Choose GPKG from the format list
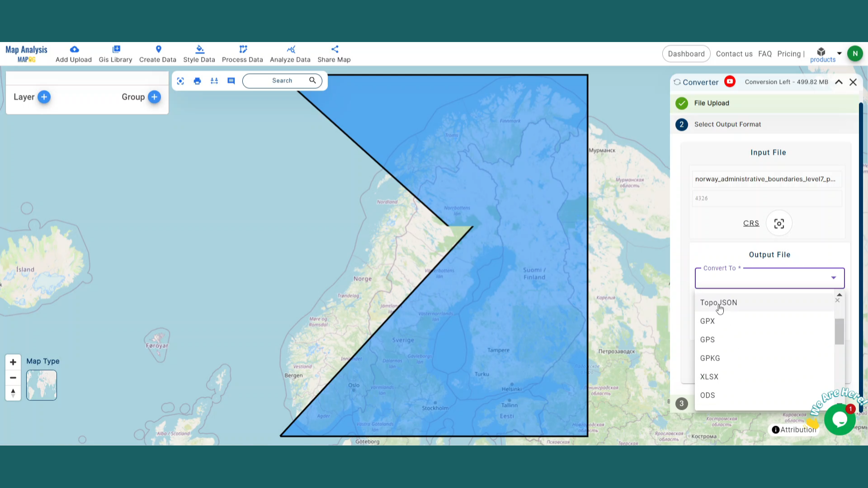868x488 pixels. pyautogui.click(x=710, y=358)
